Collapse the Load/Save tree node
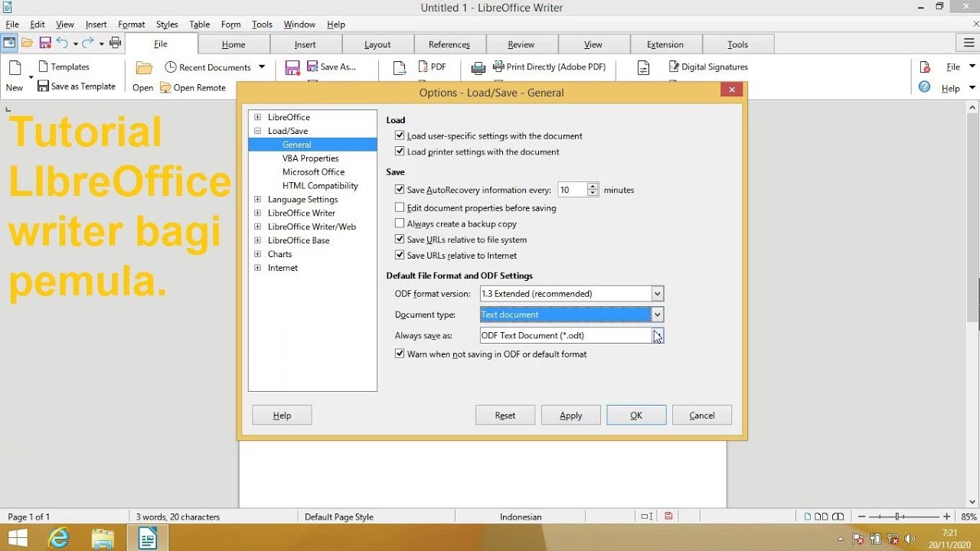 pyautogui.click(x=257, y=131)
